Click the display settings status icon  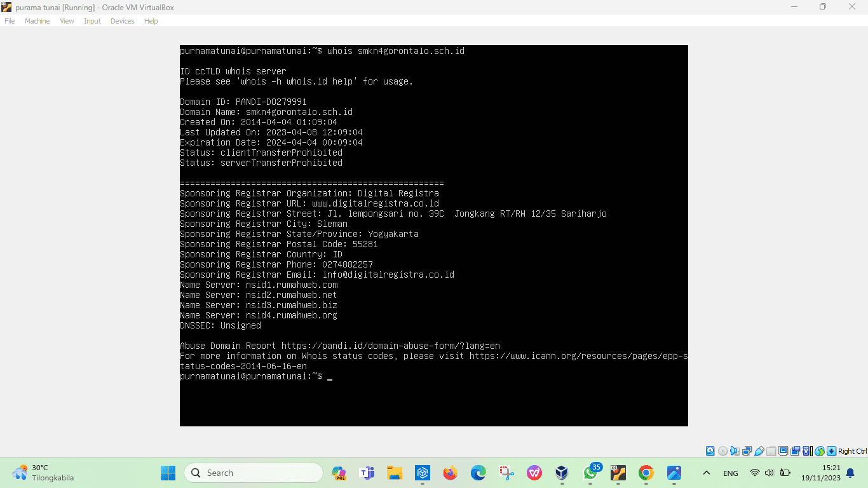click(783, 451)
